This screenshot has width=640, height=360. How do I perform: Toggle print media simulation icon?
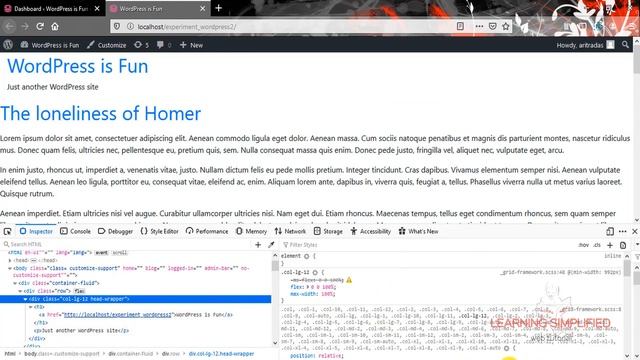click(x=623, y=245)
